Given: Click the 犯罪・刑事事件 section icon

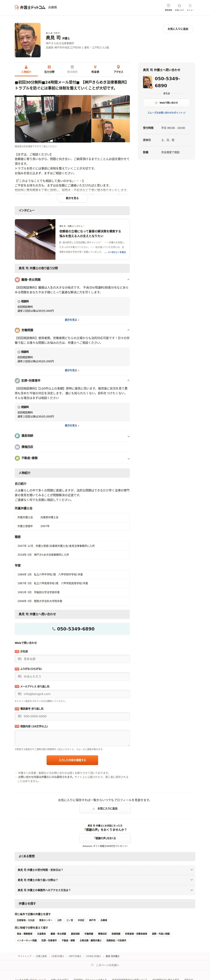Looking at the screenshot, I should pos(17,381).
